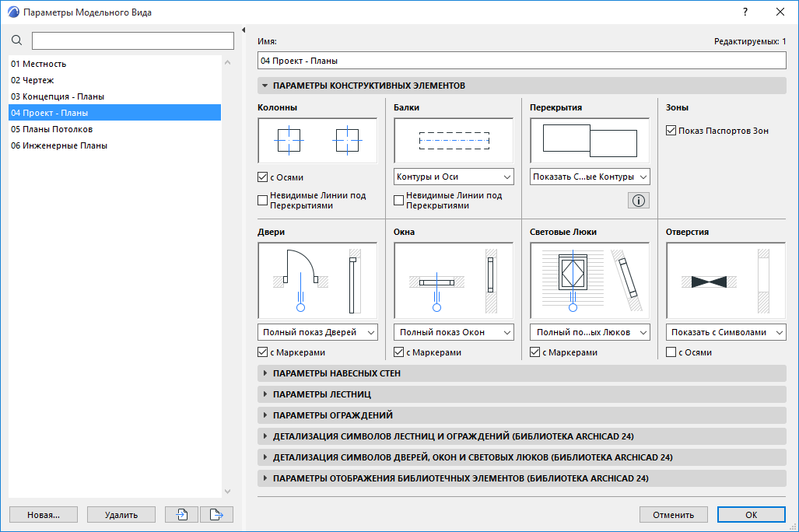The image size is (799, 532).
Task: Open the info button next to Перекрытия settings
Action: 638,200
